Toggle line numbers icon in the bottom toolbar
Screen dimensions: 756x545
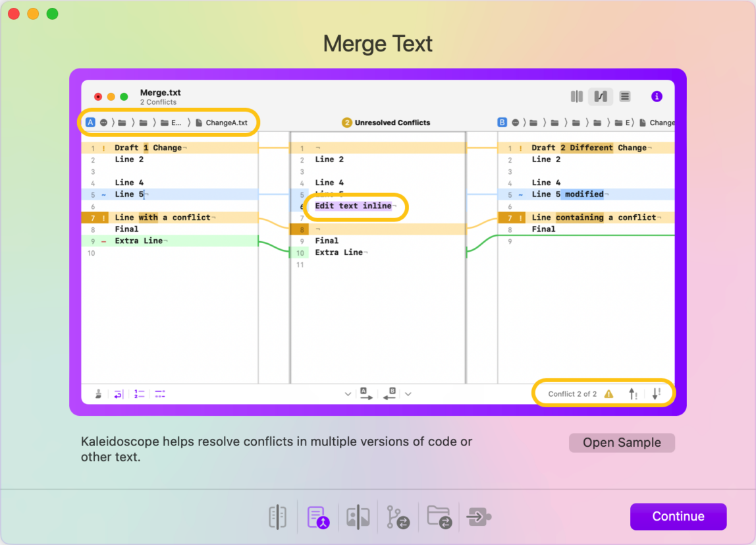pos(139,394)
